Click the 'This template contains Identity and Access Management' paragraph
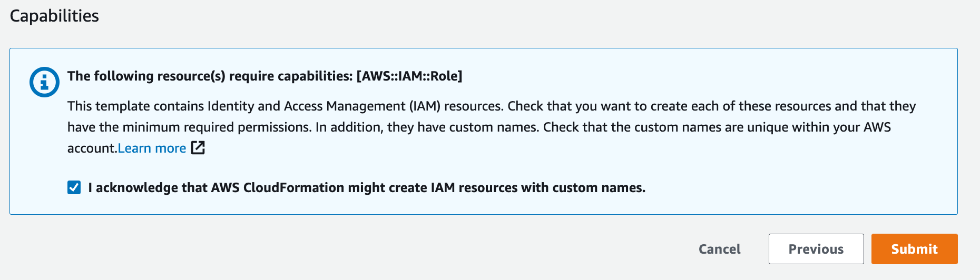 (492, 127)
